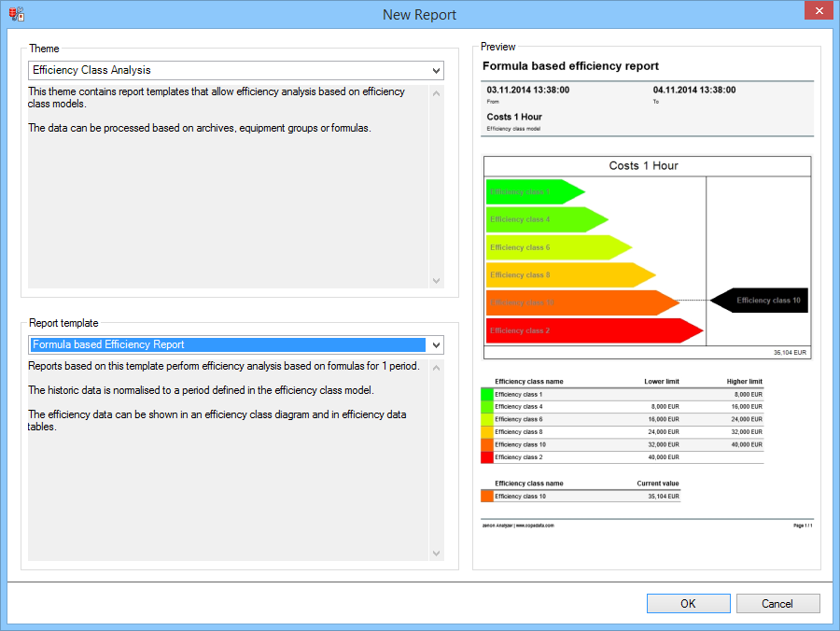Confirm with the OK button
This screenshot has height=631, width=840.
689,604
